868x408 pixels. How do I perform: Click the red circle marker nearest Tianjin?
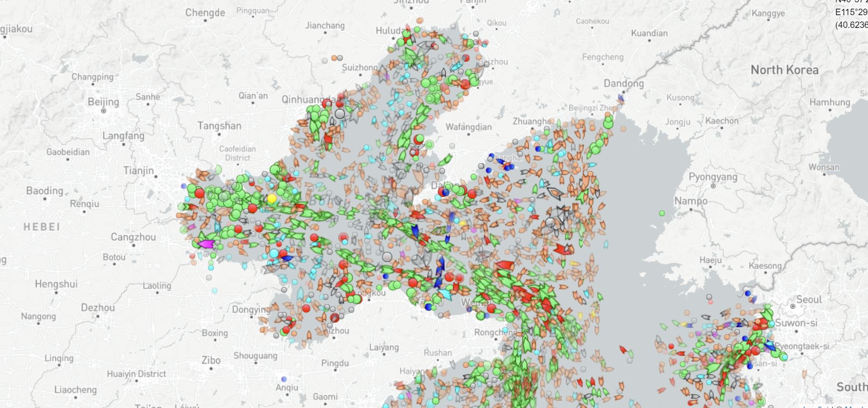[199, 193]
